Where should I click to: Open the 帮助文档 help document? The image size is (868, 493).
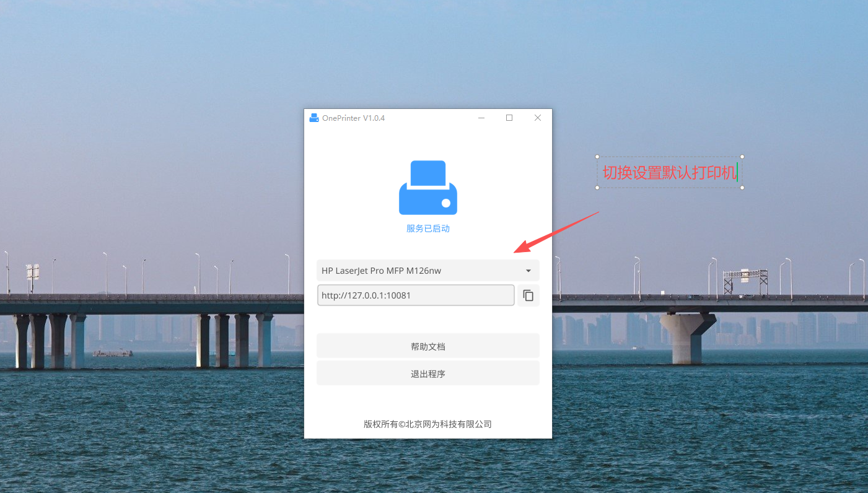pos(428,346)
